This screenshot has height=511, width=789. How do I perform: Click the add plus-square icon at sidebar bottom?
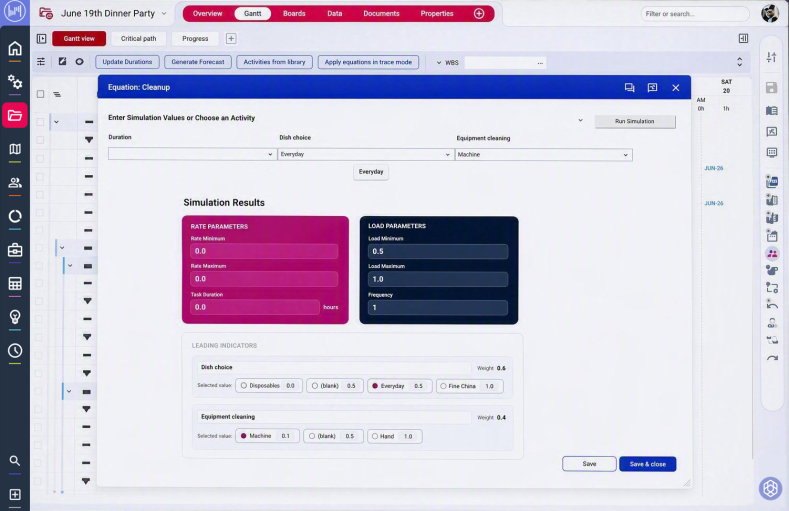[15, 494]
